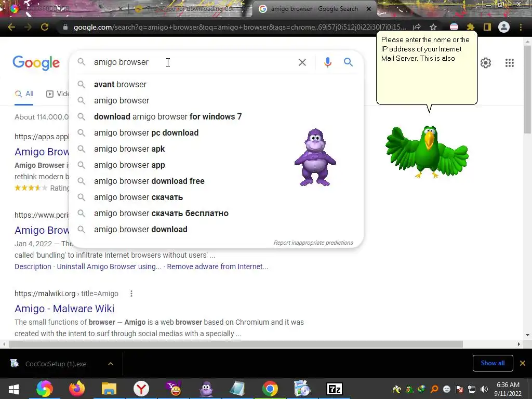Viewport: 532px width, 399px height.
Task: Open BonziBuddy taskbar icon
Action: point(206,389)
